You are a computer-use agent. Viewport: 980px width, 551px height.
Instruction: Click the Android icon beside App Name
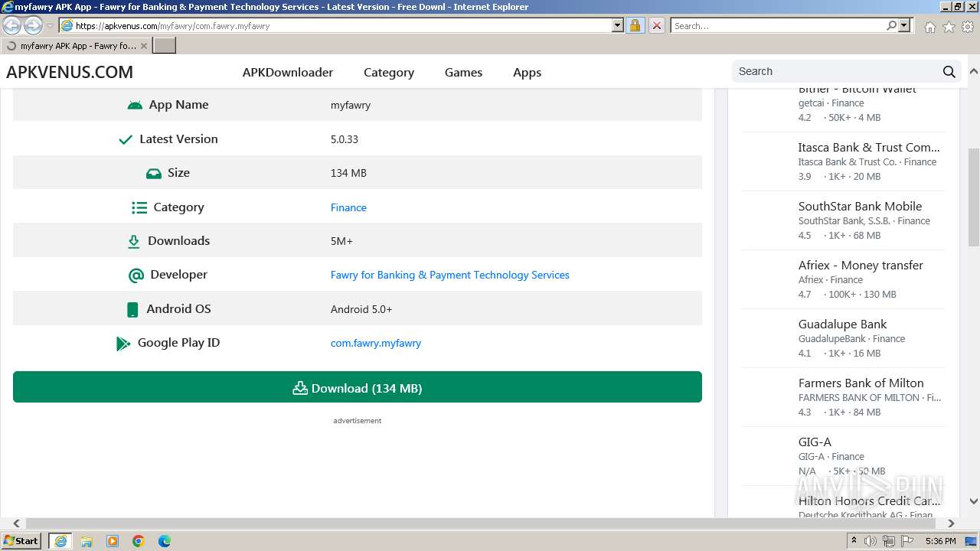[x=135, y=105]
